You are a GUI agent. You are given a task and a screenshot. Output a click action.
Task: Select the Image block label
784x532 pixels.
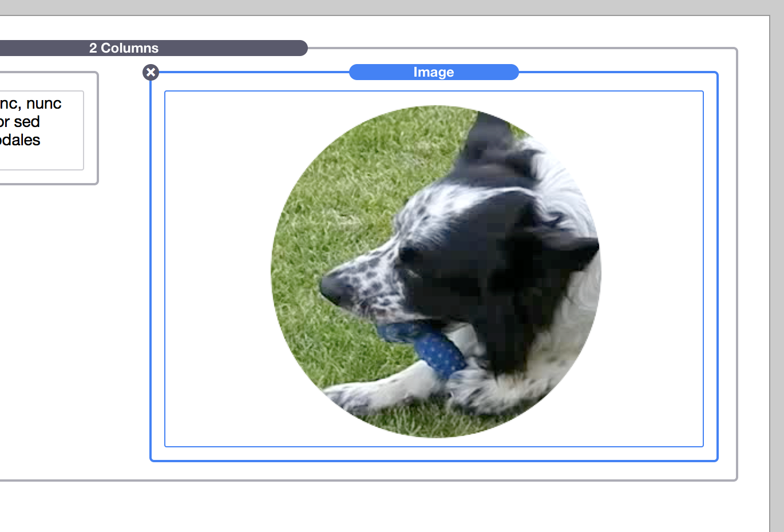(434, 72)
